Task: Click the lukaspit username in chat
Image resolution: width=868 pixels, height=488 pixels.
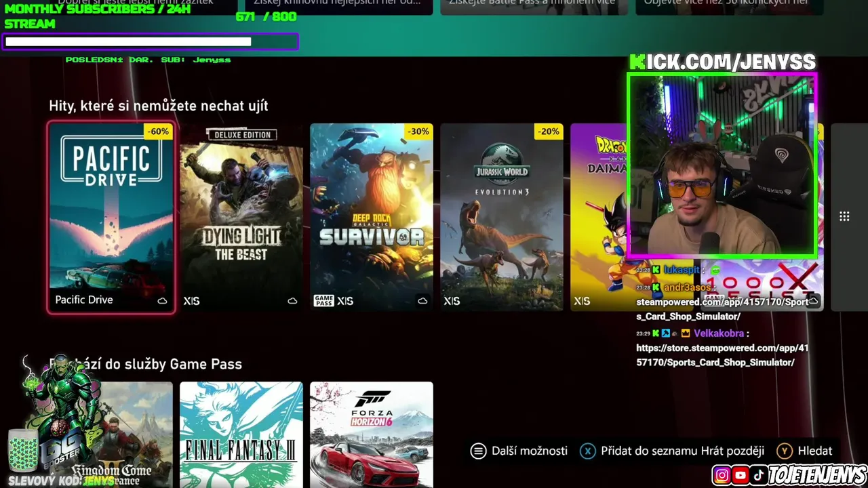Action: 682,270
